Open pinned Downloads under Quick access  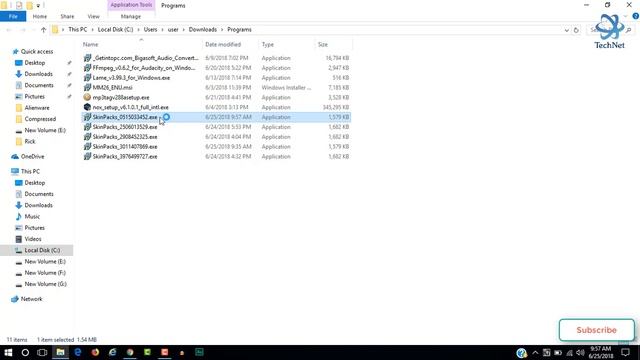[x=38, y=74]
